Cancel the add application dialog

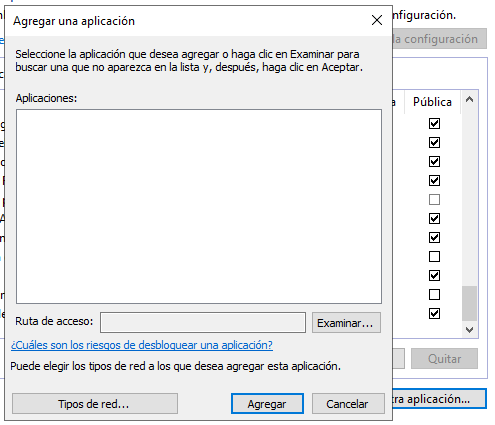[x=348, y=404]
